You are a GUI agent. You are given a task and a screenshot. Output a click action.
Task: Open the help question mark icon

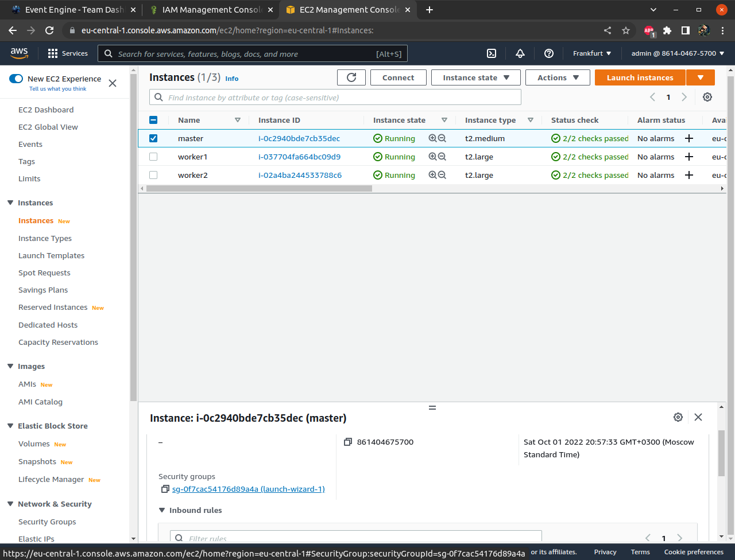(549, 53)
